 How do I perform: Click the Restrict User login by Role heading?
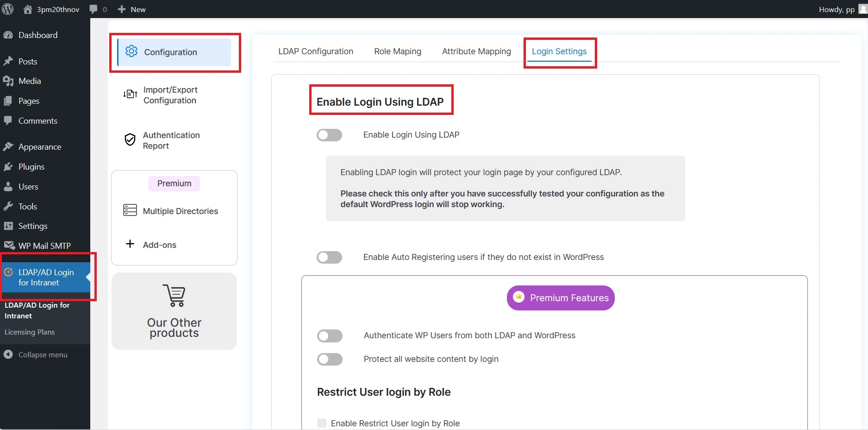point(384,392)
